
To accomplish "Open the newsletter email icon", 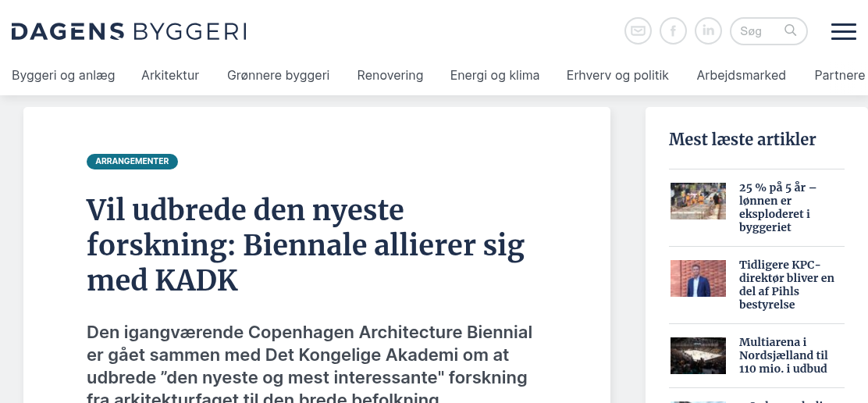I will pyautogui.click(x=638, y=31).
